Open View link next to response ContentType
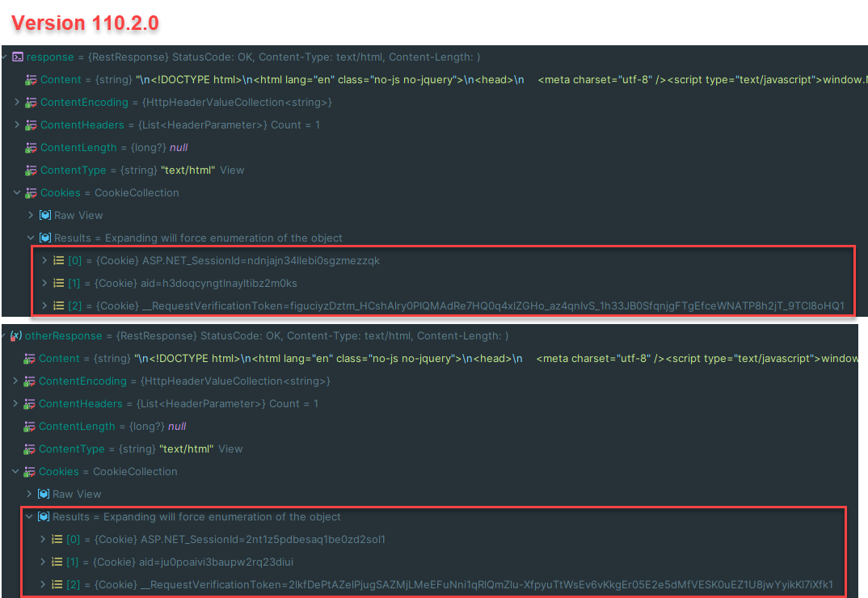The width and height of the screenshot is (868, 598). 231,170
